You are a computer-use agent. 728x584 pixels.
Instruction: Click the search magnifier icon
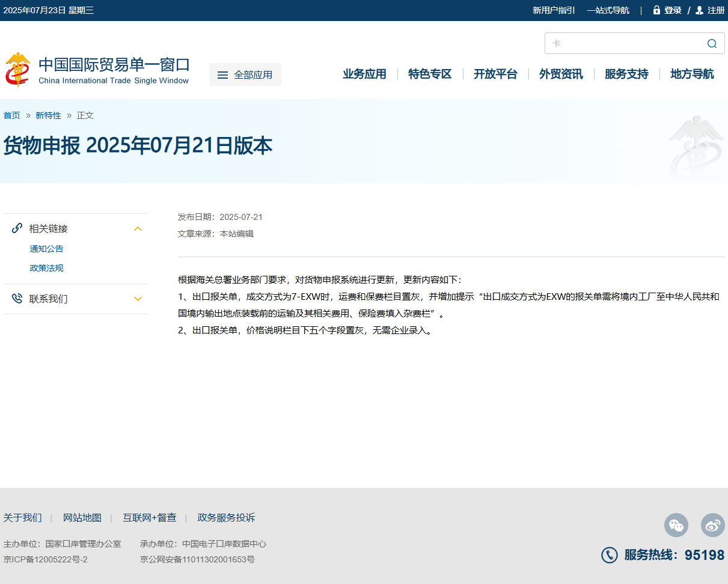pos(712,43)
